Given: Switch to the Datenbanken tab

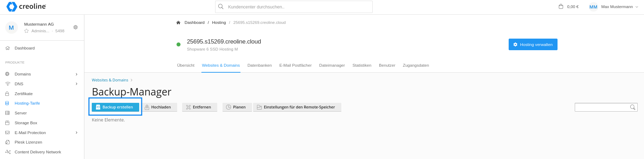Looking at the screenshot, I should point(259,65).
